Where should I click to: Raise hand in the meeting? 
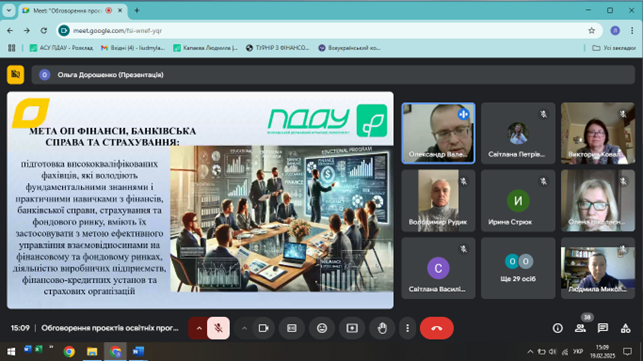point(382,328)
